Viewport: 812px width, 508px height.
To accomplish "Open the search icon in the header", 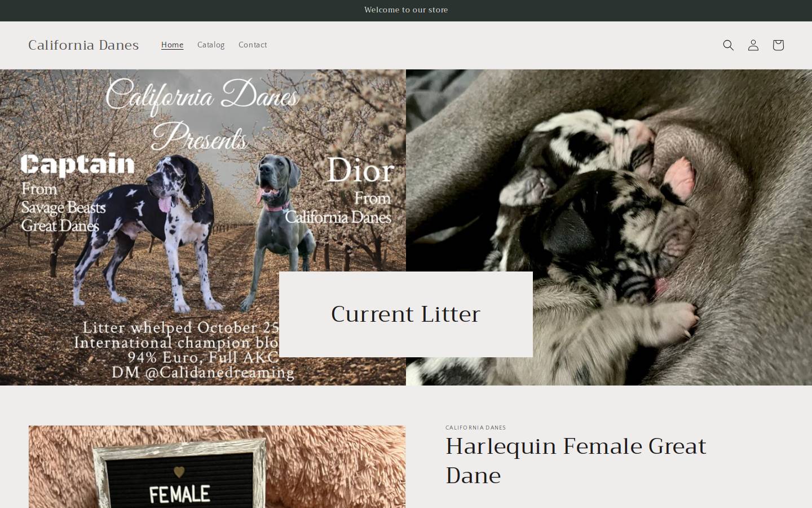I will tap(728, 45).
